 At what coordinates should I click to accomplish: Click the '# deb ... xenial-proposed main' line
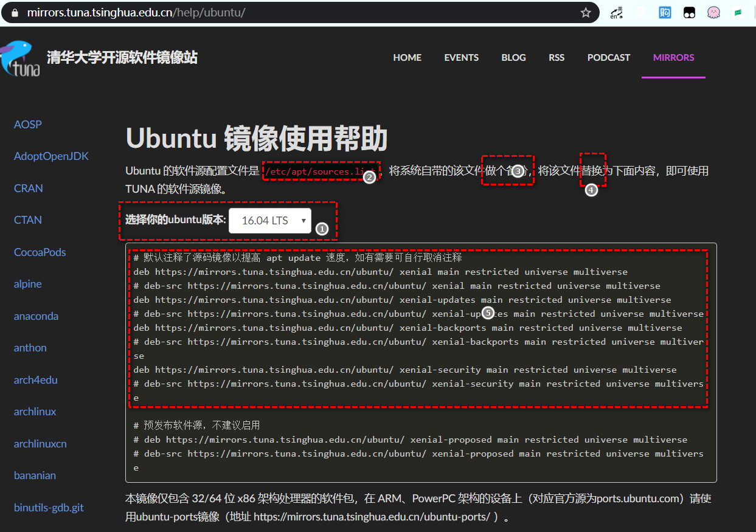coord(411,440)
